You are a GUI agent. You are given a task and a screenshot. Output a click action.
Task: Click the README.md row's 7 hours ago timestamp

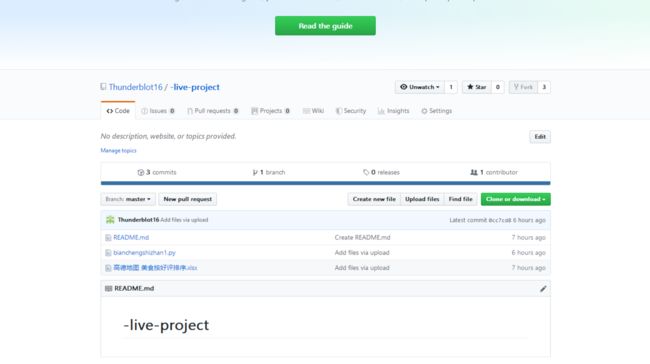click(528, 238)
